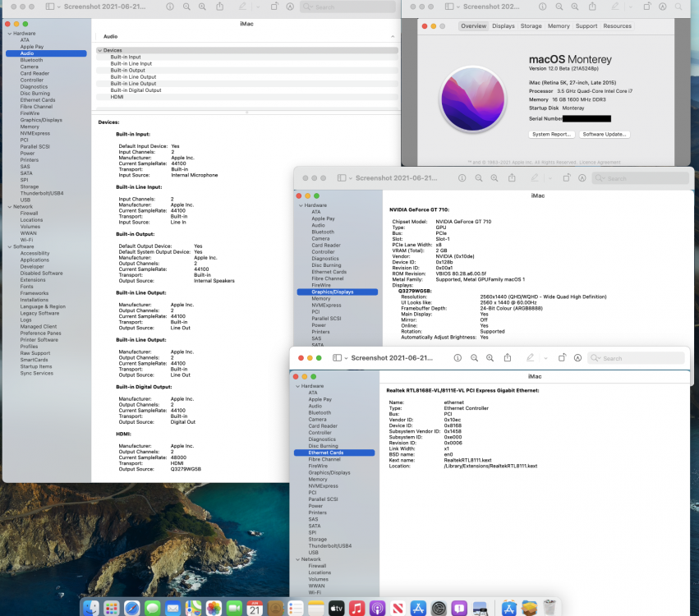The image size is (699, 616).
Task: Click the Software Update... button
Action: click(x=605, y=134)
